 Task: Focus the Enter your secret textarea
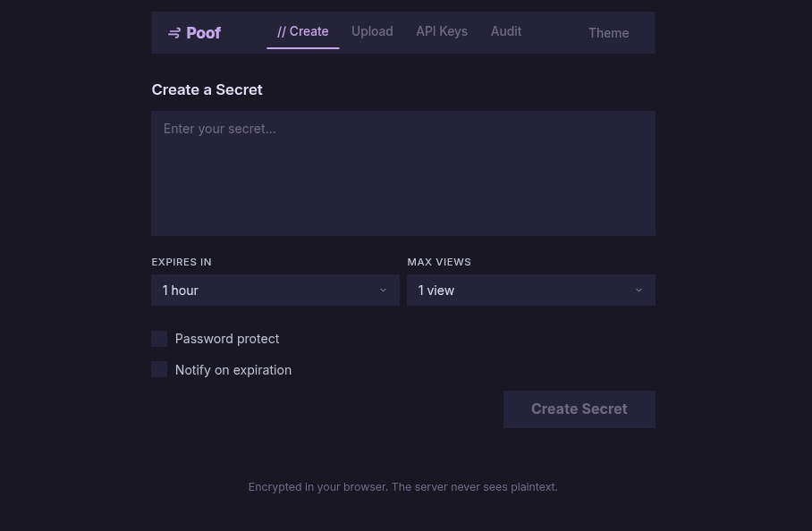coord(403,173)
